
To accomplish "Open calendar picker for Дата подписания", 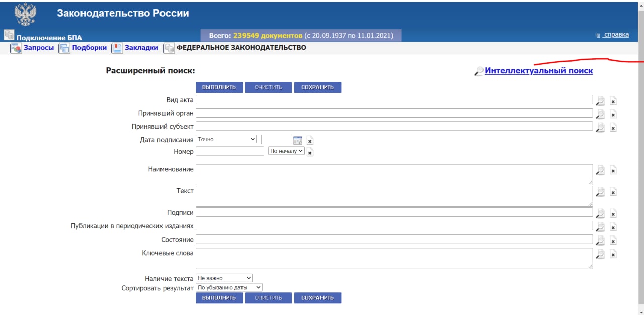I will 297,140.
